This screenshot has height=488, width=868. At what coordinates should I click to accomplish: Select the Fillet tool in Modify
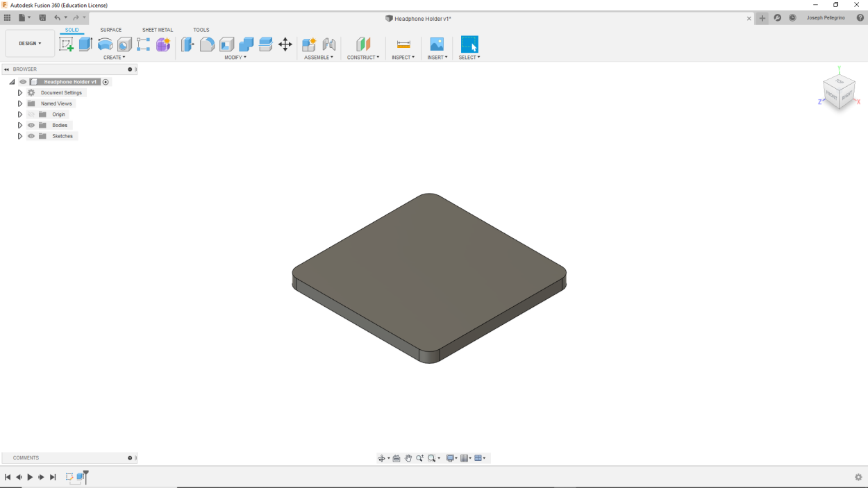[208, 43]
